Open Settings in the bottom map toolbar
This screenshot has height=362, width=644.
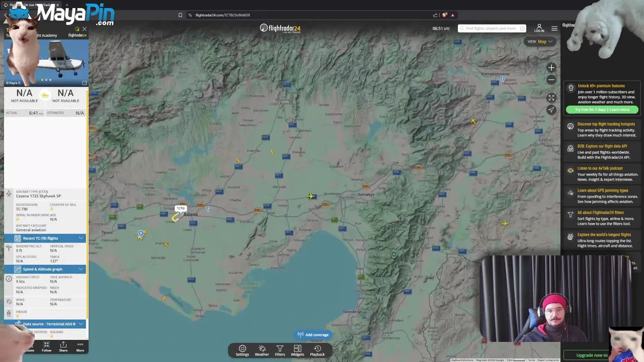point(242,350)
